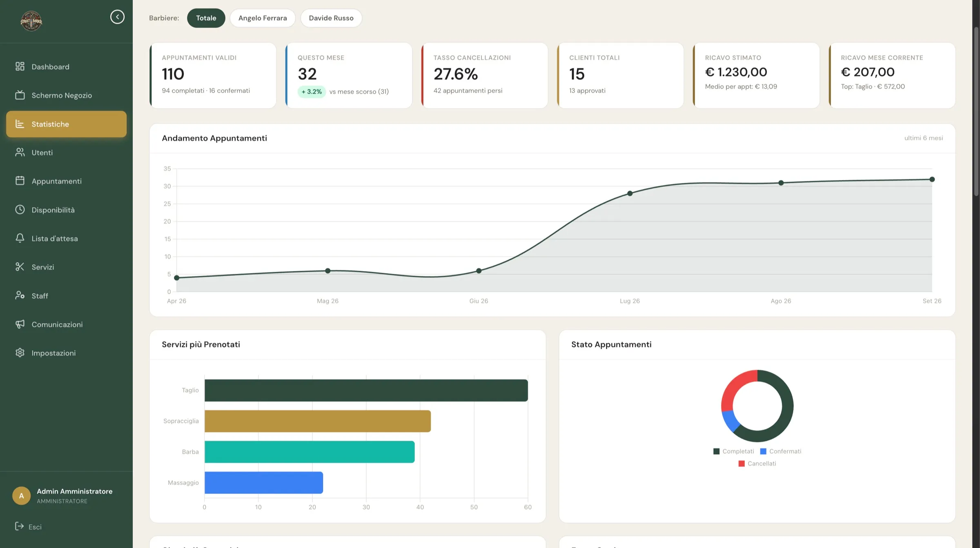Click the barber shop logo

pos(31,21)
